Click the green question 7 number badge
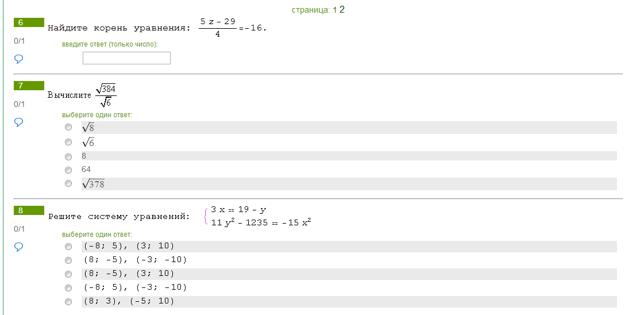The height and width of the screenshot is (315, 644). pos(29,86)
